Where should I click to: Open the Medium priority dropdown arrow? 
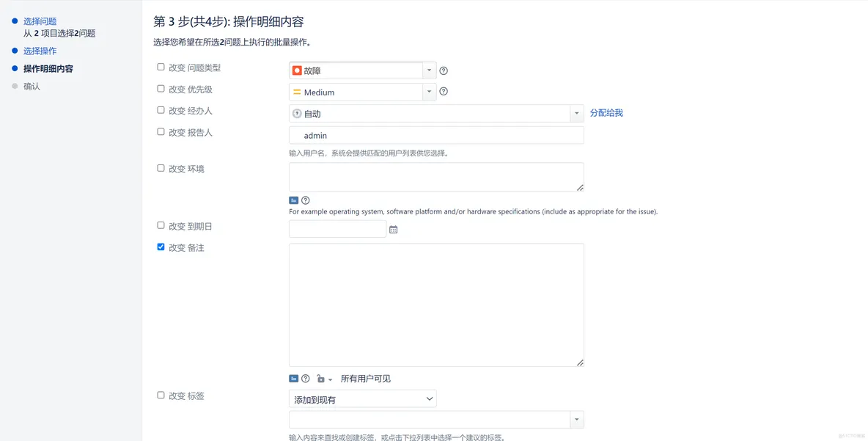tap(429, 92)
